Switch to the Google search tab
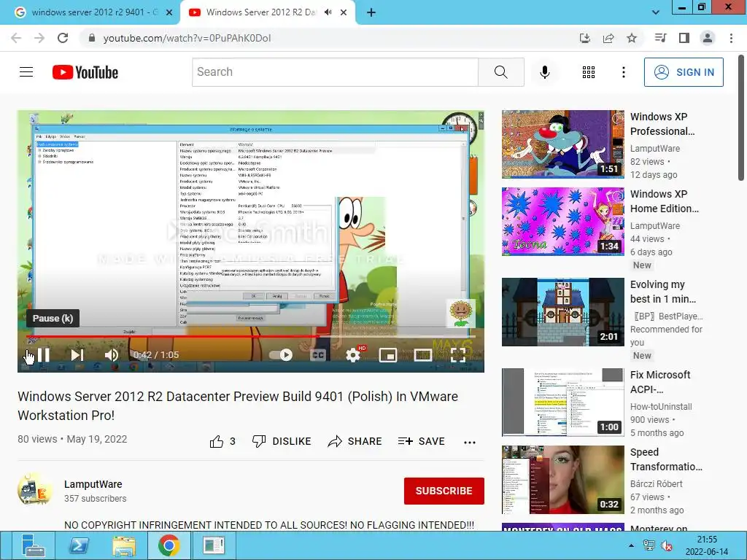Screen dimensions: 747x560 pyautogui.click(x=94, y=12)
